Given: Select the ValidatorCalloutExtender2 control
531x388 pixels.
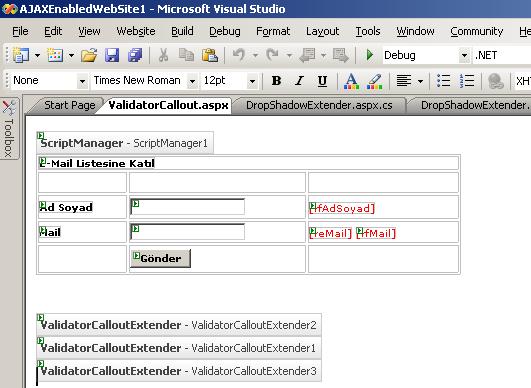Looking at the screenshot, I should (179, 325).
